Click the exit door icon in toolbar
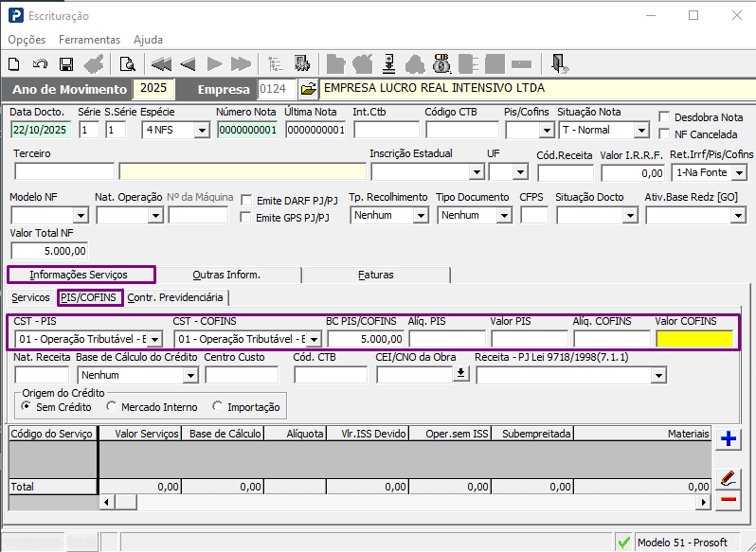756x552 pixels. pos(559,64)
